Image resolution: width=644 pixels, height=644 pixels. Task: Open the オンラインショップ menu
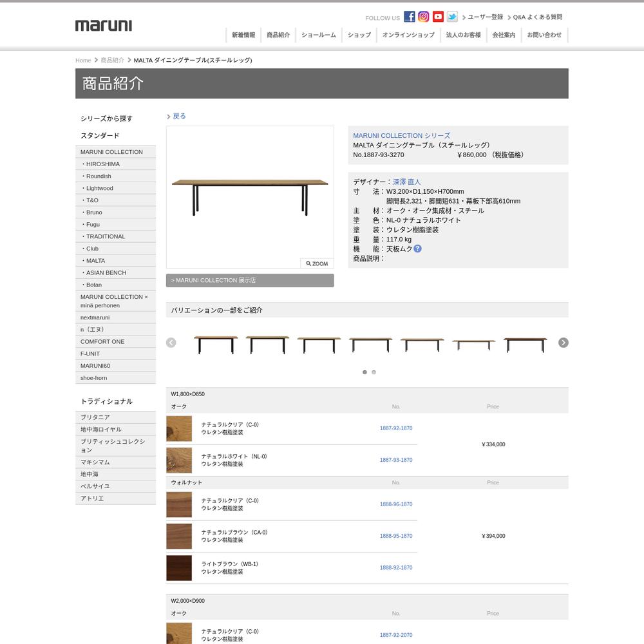(408, 35)
